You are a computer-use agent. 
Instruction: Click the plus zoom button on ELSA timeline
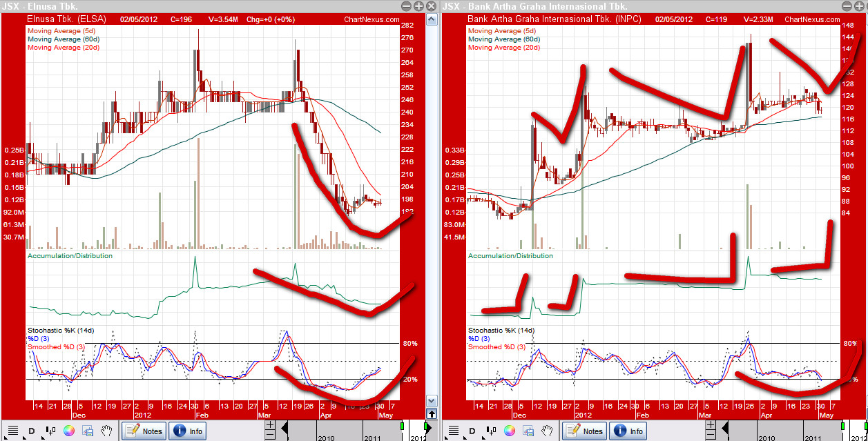coord(270,425)
